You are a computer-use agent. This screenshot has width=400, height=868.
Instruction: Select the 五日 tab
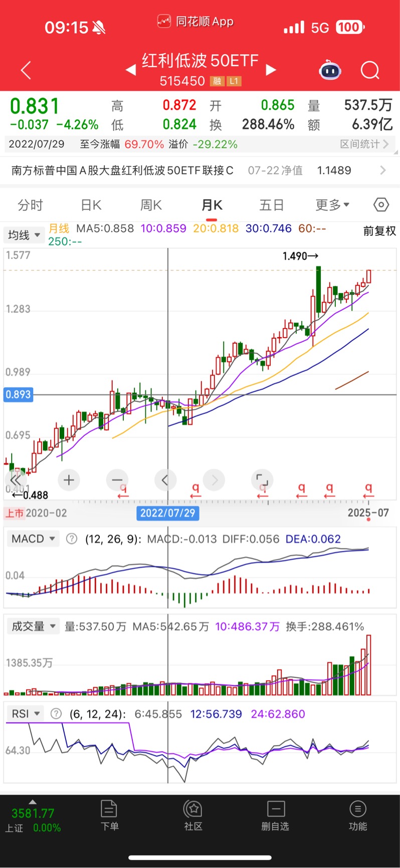tap(272, 205)
